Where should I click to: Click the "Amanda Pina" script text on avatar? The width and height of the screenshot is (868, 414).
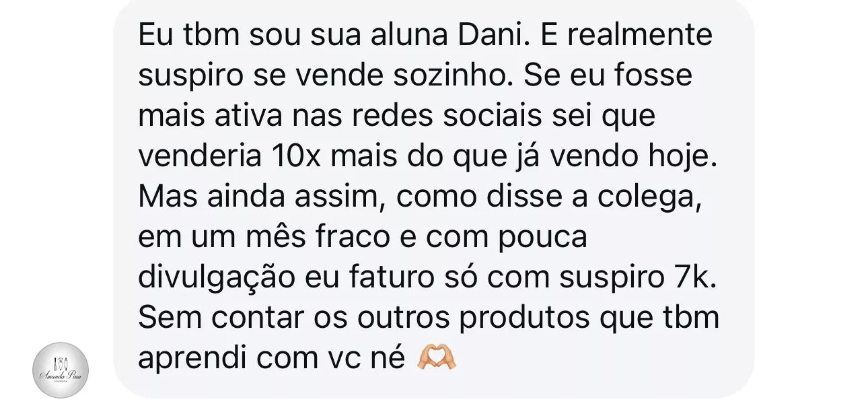(x=61, y=376)
